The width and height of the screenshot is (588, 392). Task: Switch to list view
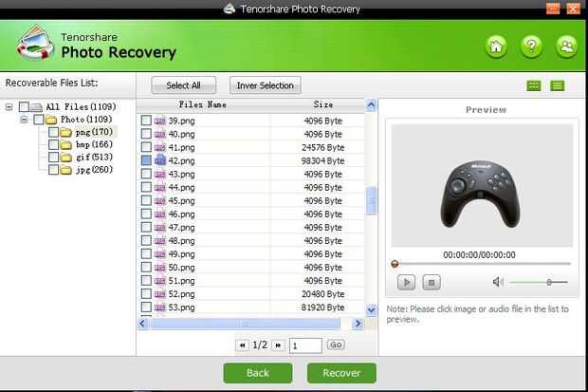click(x=558, y=86)
